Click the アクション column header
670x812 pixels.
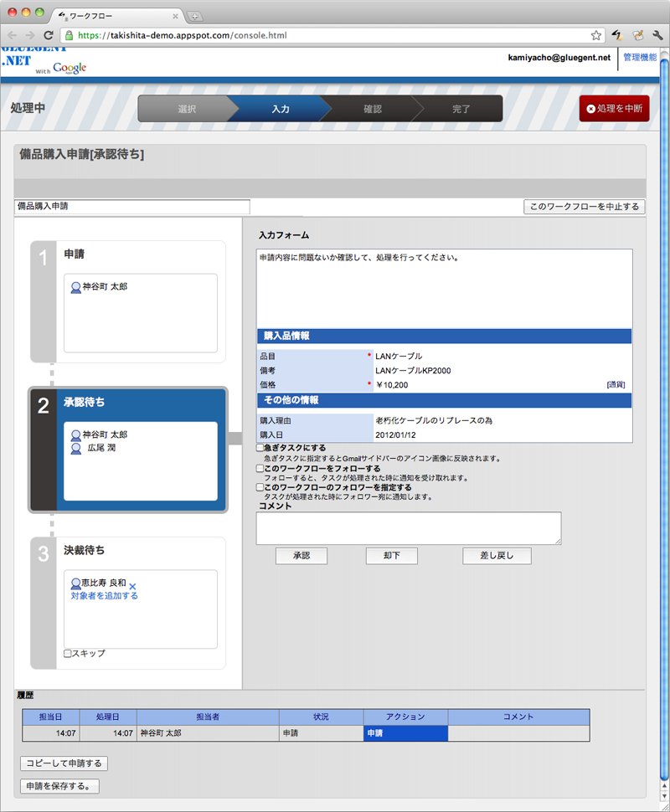(405, 717)
